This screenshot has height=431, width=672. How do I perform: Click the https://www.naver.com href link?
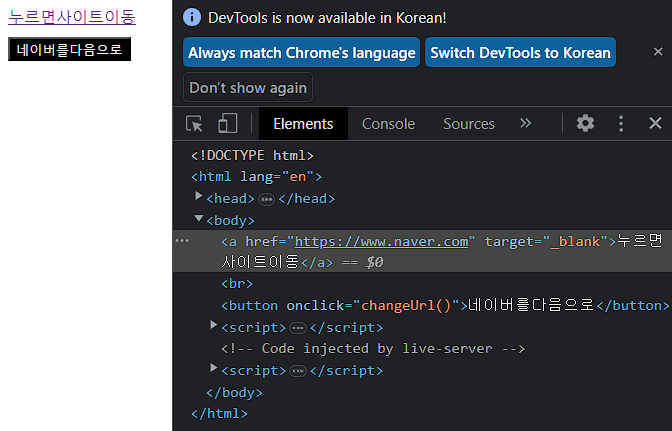tap(381, 242)
